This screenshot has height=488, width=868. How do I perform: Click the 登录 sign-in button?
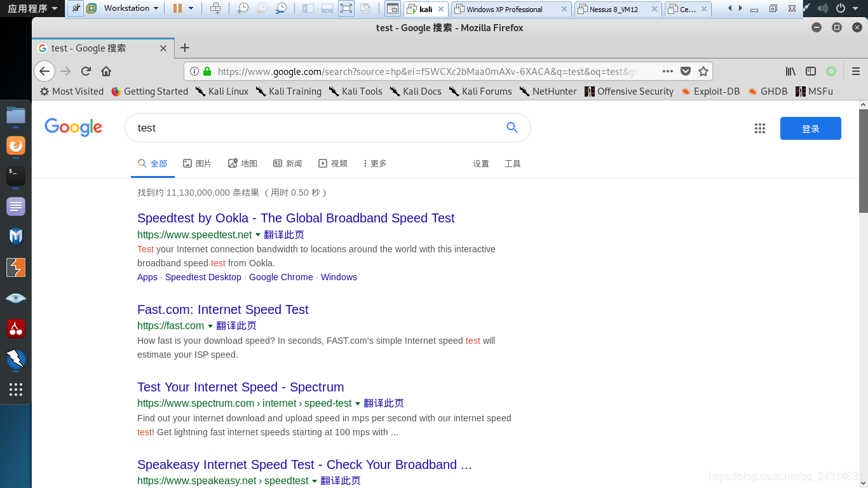(810, 128)
